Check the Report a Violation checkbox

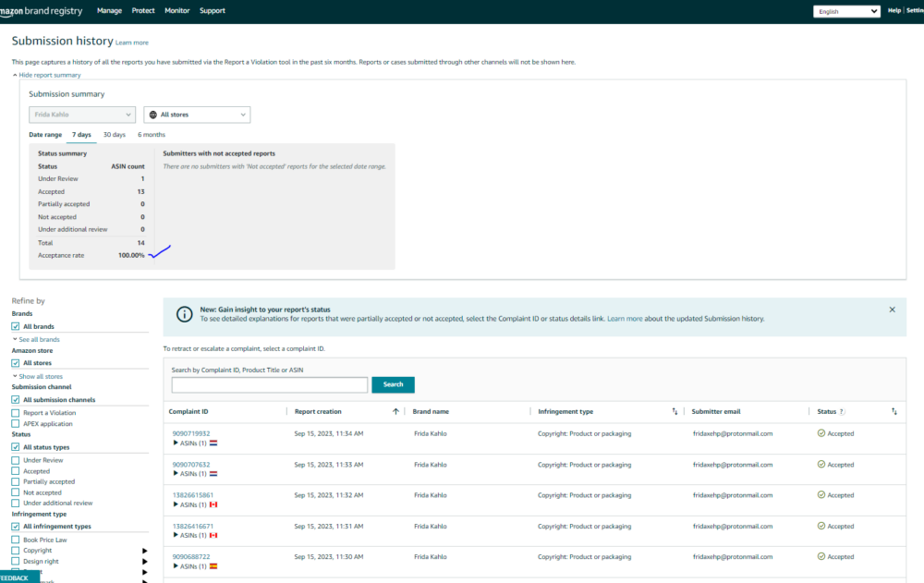tap(16, 413)
